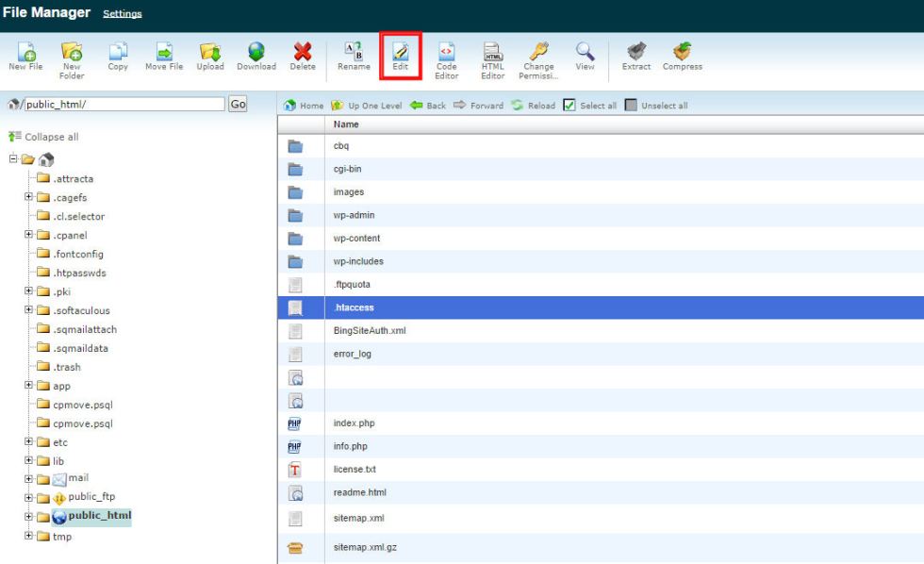Click the Go button

coord(238,105)
